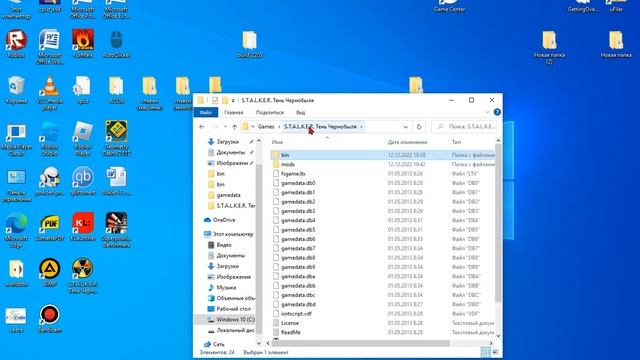
Task: Open the Файл tab
Action: tap(206, 112)
